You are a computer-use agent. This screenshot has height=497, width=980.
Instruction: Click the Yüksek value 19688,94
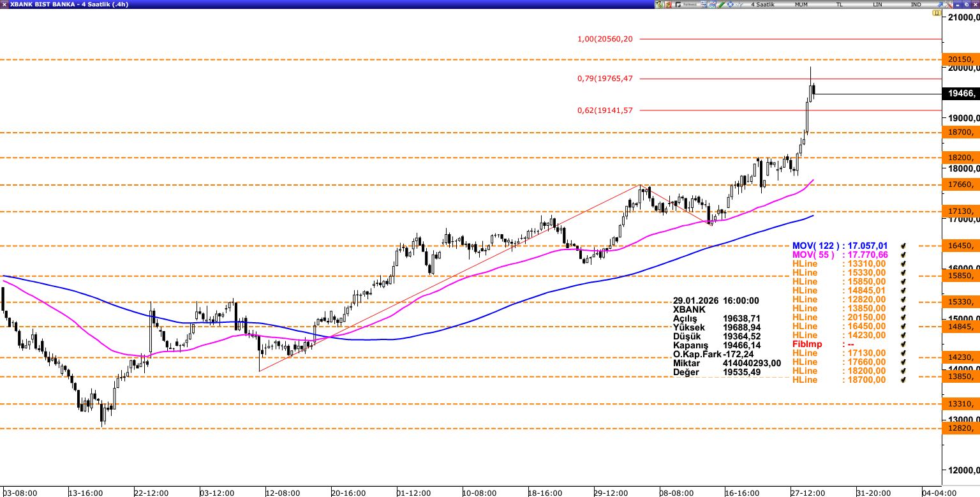[741, 327]
